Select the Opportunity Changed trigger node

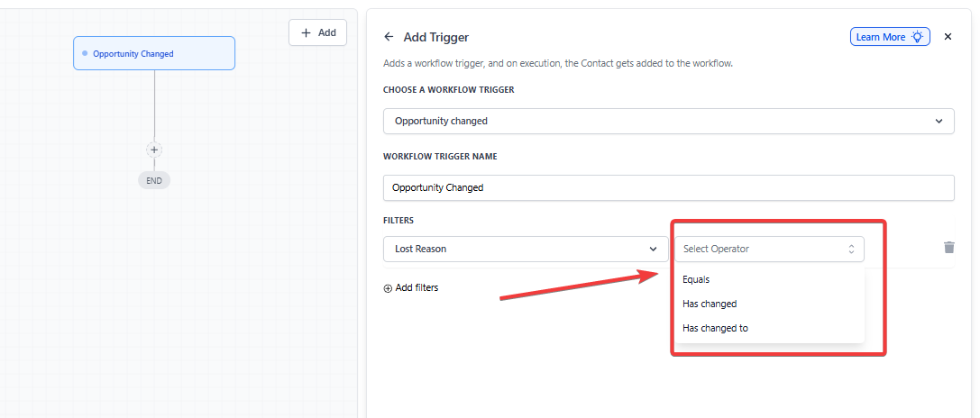coord(154,54)
